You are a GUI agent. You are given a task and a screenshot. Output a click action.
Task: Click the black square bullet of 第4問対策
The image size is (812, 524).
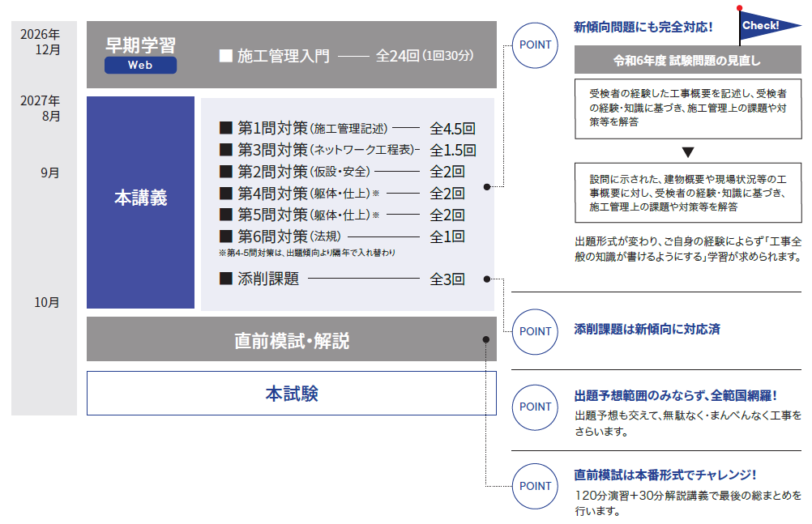pos(226,193)
